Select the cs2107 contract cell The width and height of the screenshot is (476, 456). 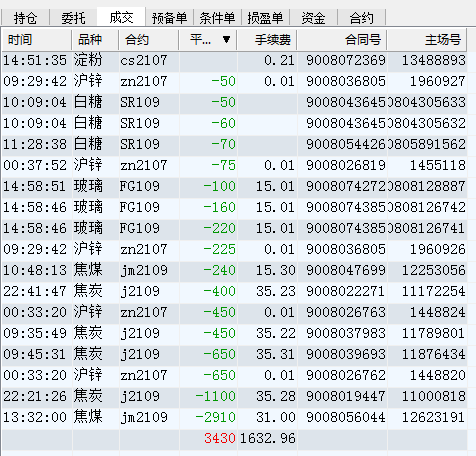pyautogui.click(x=144, y=61)
